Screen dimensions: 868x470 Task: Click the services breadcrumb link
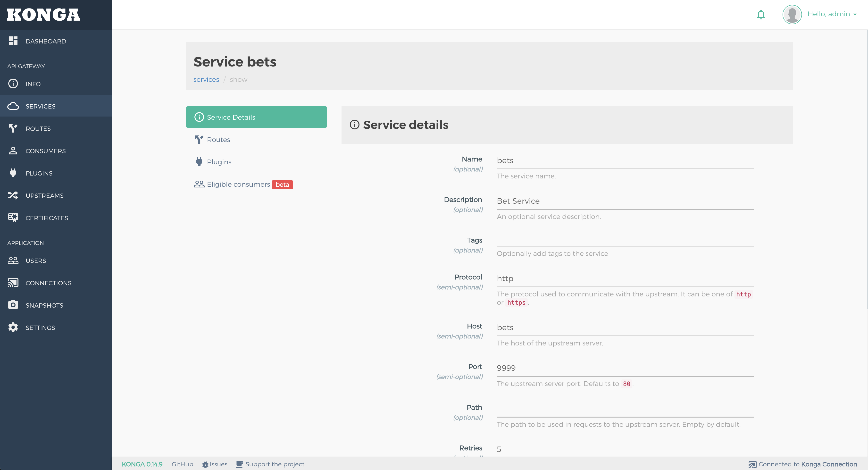point(206,80)
